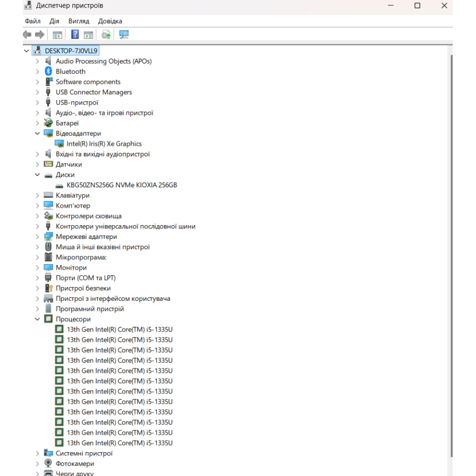The image size is (476, 476).
Task: Click the show/hide action pane icon
Action: tap(89, 34)
